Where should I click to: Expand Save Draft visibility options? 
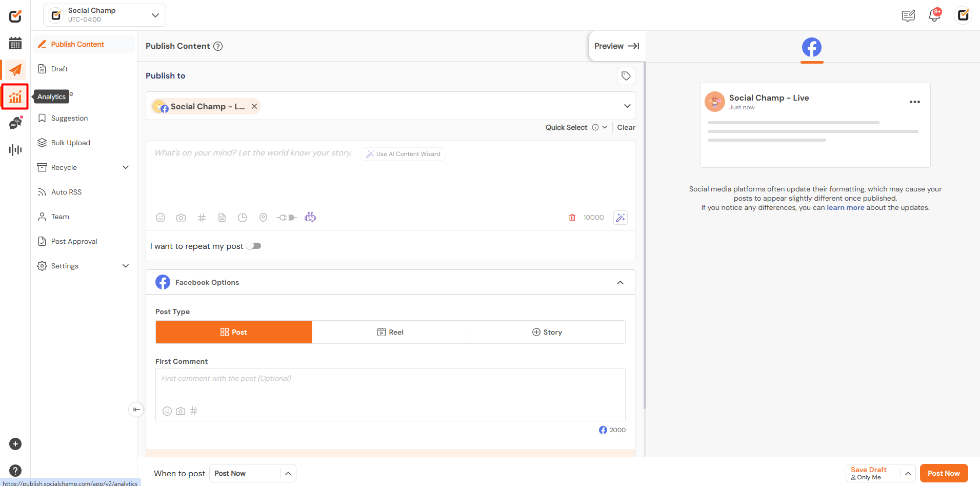pos(908,473)
